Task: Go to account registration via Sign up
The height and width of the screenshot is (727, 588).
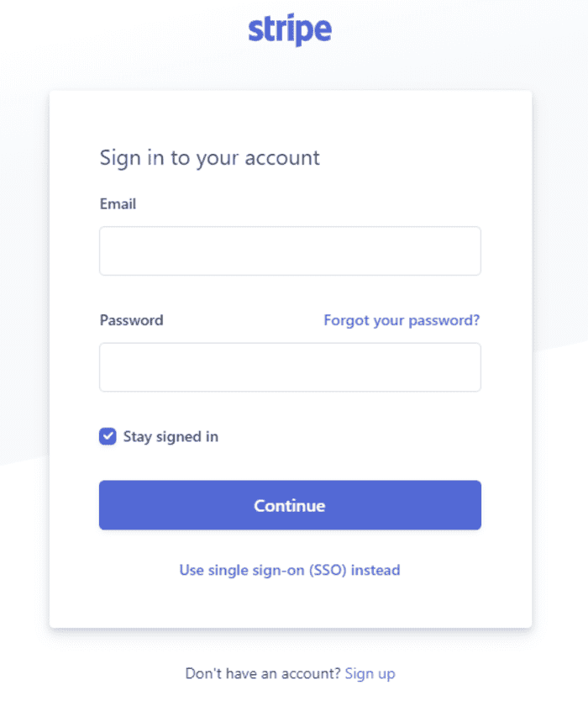Action: pyautogui.click(x=370, y=673)
